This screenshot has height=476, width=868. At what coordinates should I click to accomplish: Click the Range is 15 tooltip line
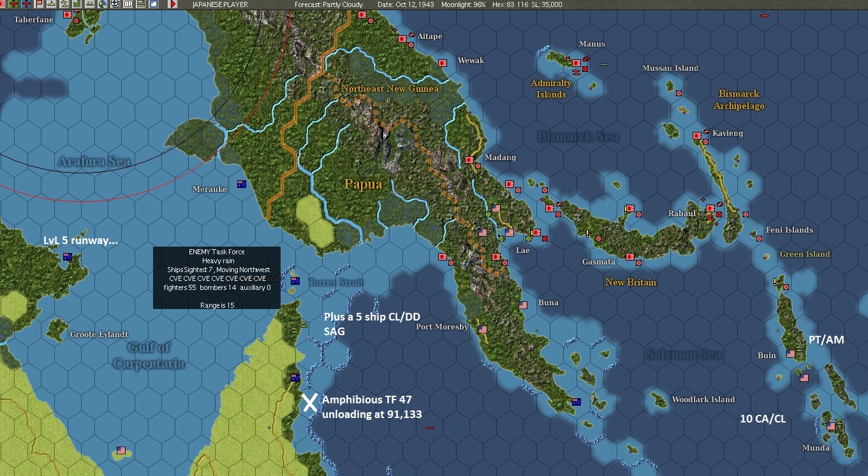point(217,305)
